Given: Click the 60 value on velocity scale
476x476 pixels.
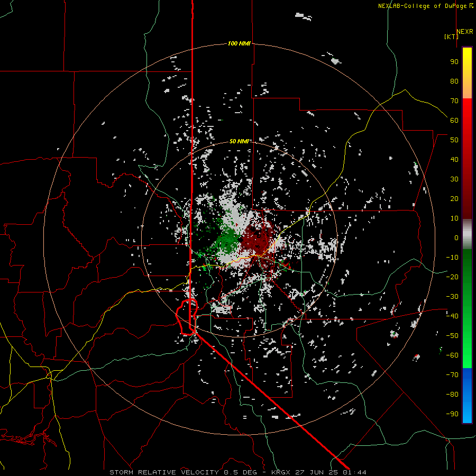Looking at the screenshot, I should [x=454, y=120].
